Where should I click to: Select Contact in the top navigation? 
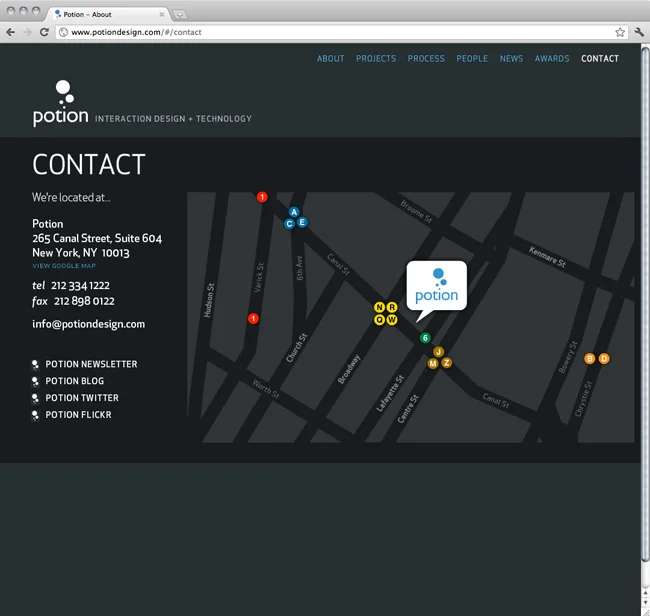point(600,58)
